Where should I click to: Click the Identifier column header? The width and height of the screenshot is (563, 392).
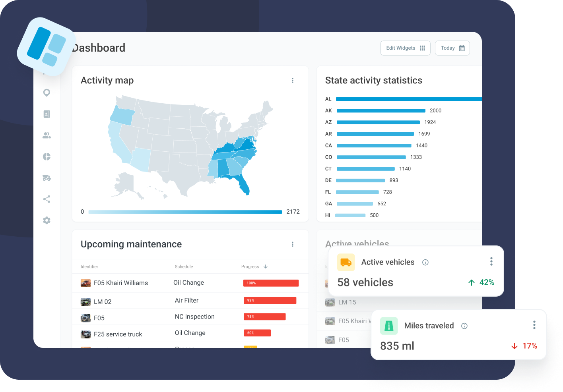[x=89, y=266]
